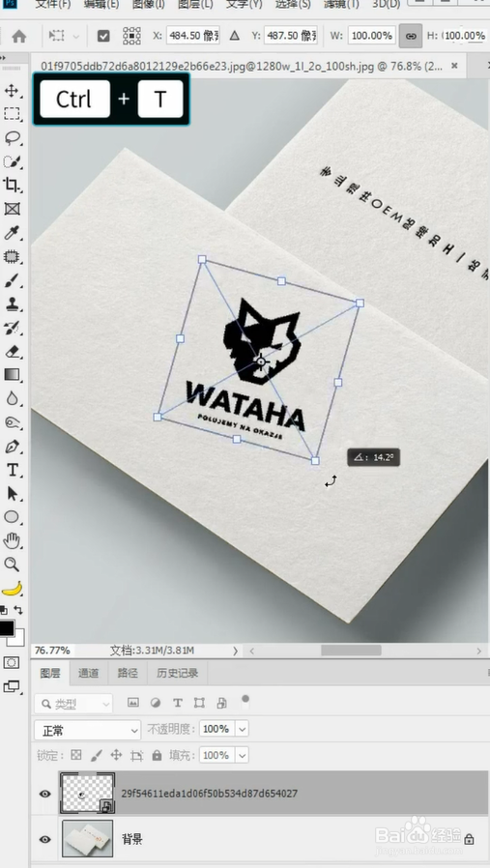Viewport: 490px width, 868px height.
Task: Change the screen mode
Action: click(x=11, y=686)
